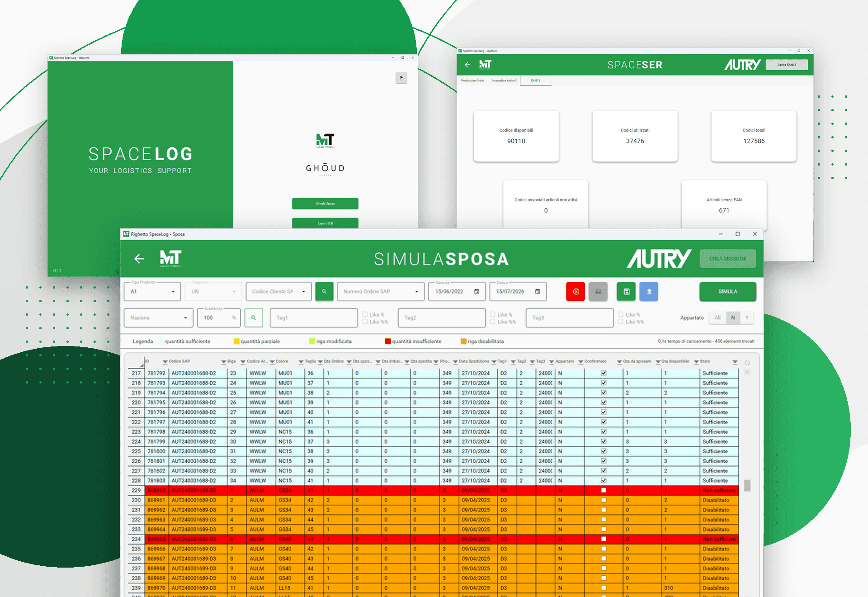The width and height of the screenshot is (868, 597).
Task: Click the Export SER button in the Welcome window
Action: pos(325,223)
